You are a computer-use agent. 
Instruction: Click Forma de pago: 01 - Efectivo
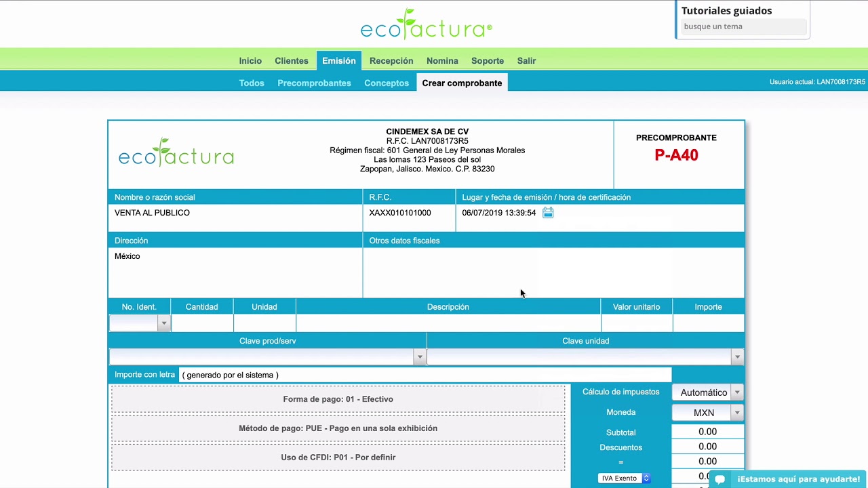(338, 399)
